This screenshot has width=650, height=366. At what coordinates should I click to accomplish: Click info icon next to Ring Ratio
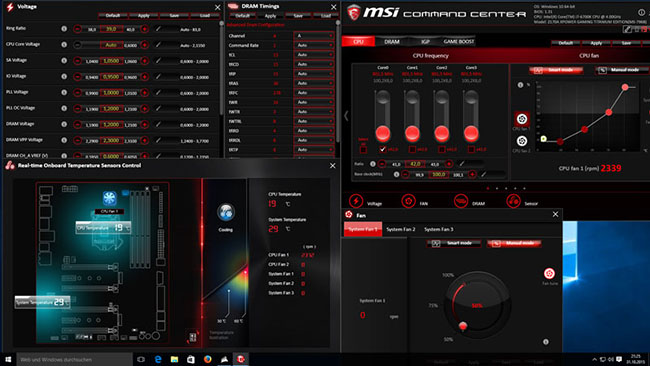coord(64,29)
